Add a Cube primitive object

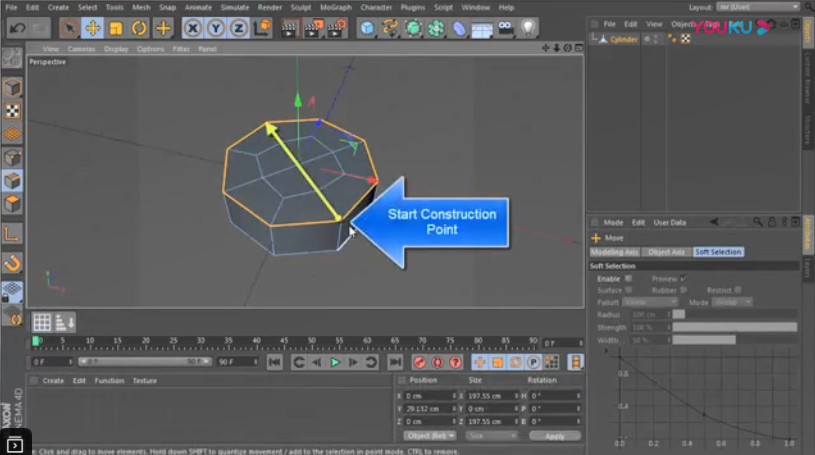[x=367, y=28]
